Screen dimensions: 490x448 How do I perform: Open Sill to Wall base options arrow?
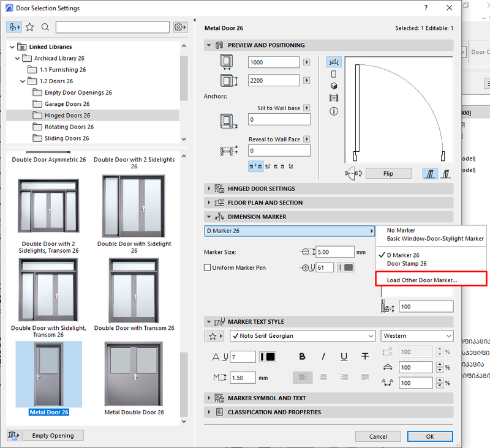[x=307, y=108]
